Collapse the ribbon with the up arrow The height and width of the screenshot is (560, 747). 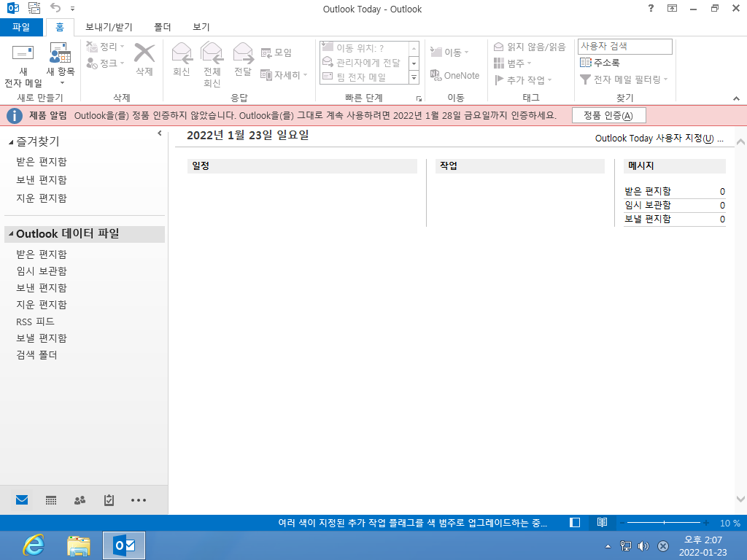737,98
